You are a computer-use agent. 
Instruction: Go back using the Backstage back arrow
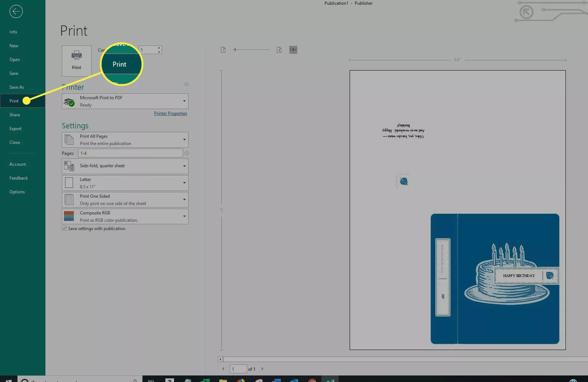pyautogui.click(x=16, y=11)
